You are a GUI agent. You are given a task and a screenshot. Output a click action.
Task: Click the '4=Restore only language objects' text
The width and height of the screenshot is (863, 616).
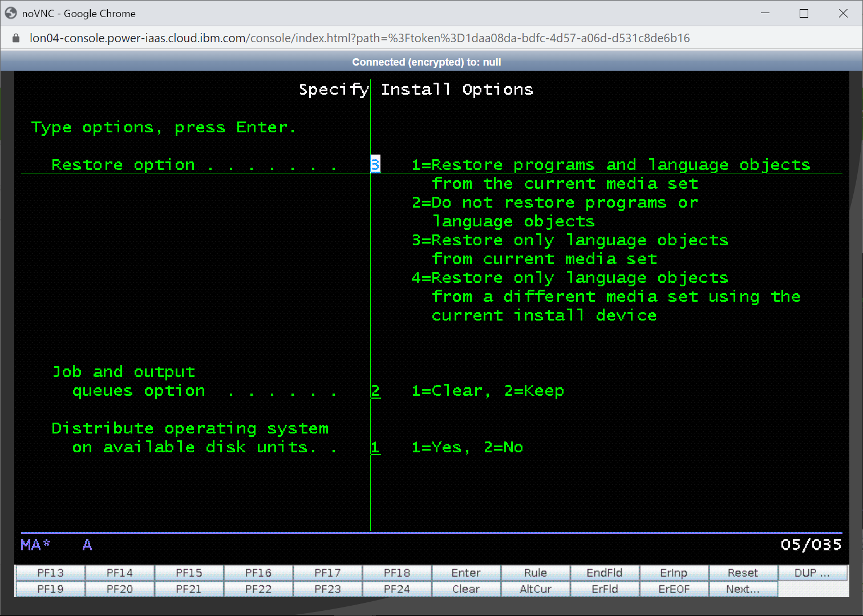tap(570, 278)
